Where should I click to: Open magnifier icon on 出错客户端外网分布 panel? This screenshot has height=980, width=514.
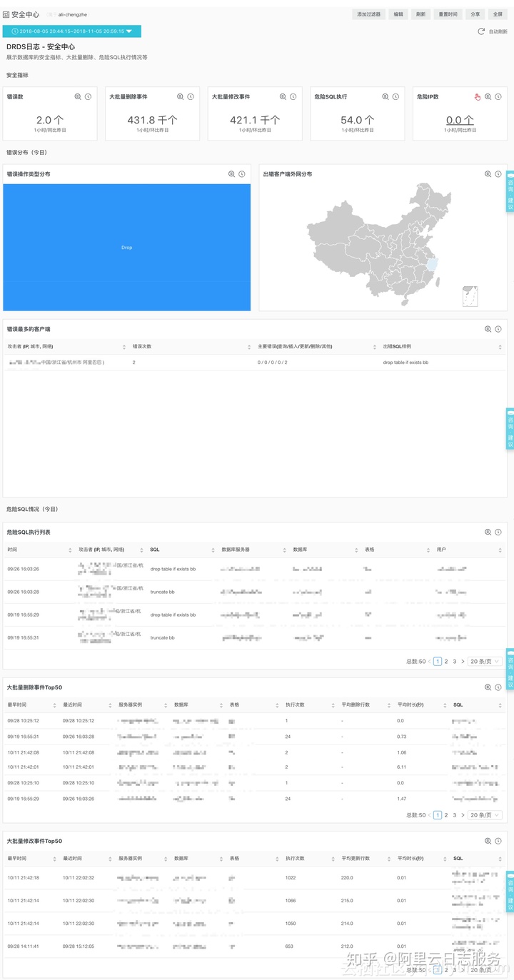point(488,174)
